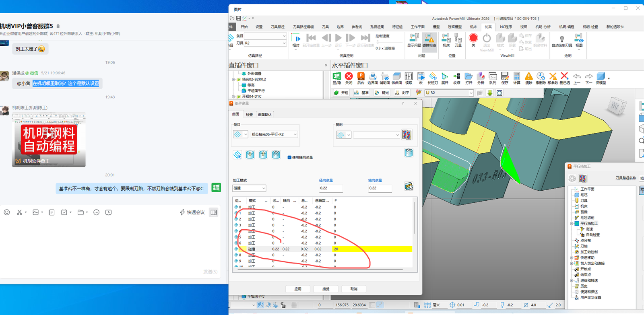This screenshot has width=644, height=315.
Task: Expand the 快进移动 tree node
Action: pos(572,257)
